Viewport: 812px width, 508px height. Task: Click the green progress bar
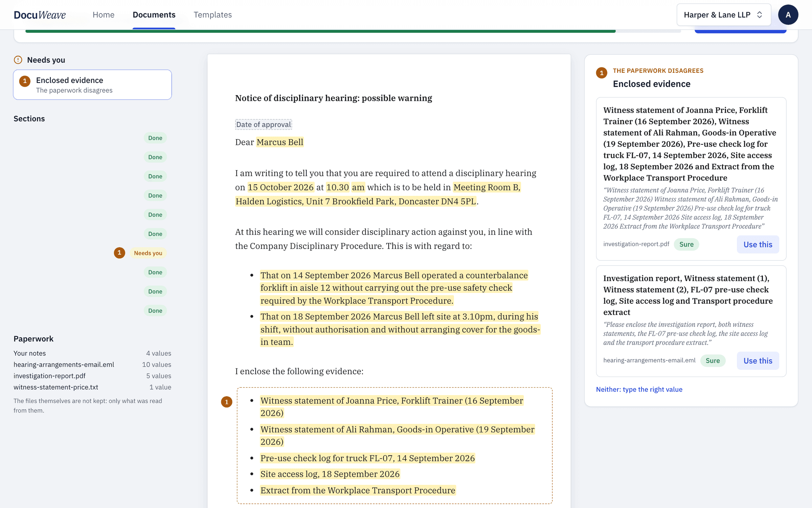320,31
